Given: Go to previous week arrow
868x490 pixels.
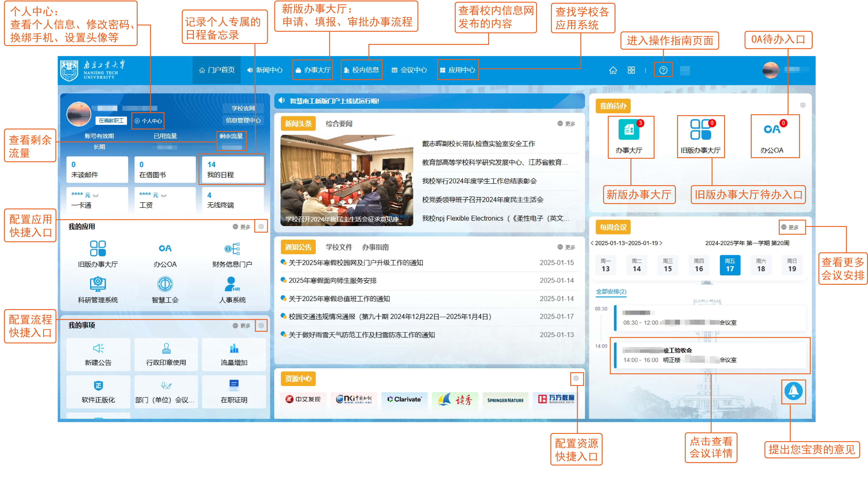Looking at the screenshot, I should (592, 243).
